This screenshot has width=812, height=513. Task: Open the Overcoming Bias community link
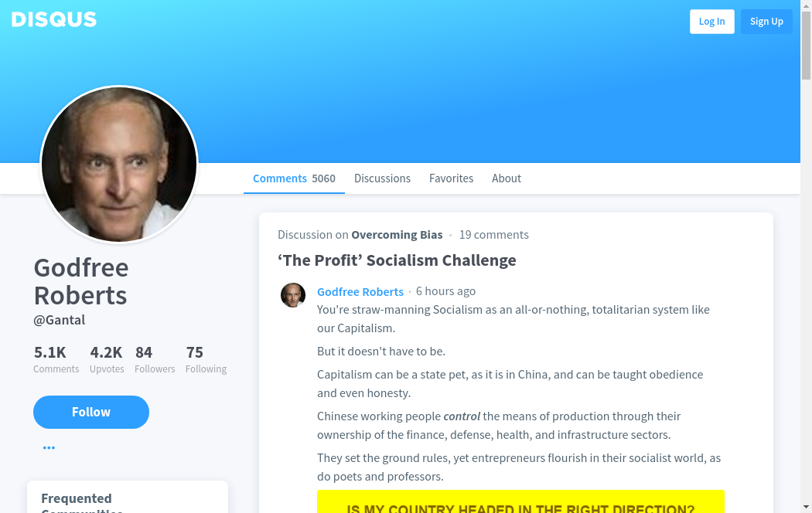(397, 235)
